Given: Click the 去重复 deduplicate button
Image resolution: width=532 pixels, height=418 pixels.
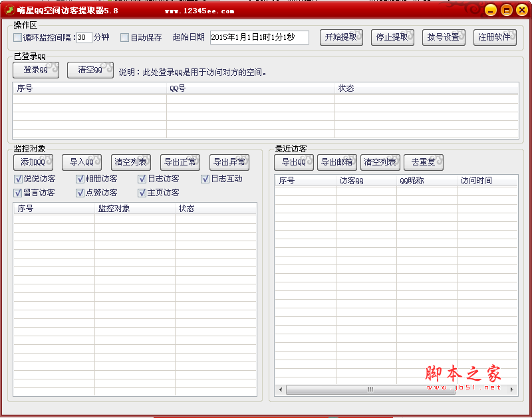Looking at the screenshot, I should pos(424,162).
